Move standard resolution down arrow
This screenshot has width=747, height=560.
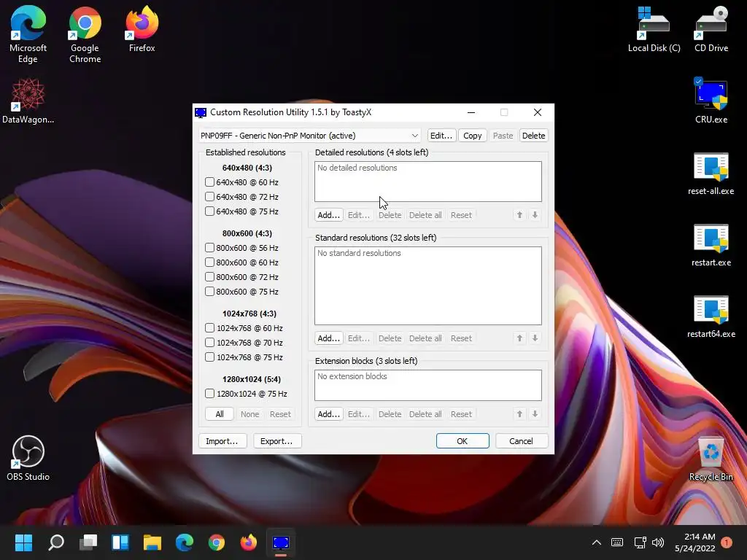(x=535, y=338)
